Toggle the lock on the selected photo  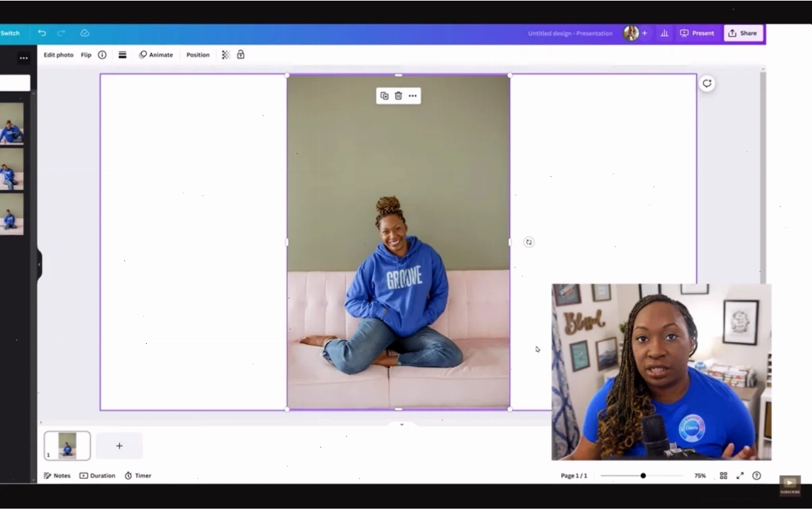[241, 55]
